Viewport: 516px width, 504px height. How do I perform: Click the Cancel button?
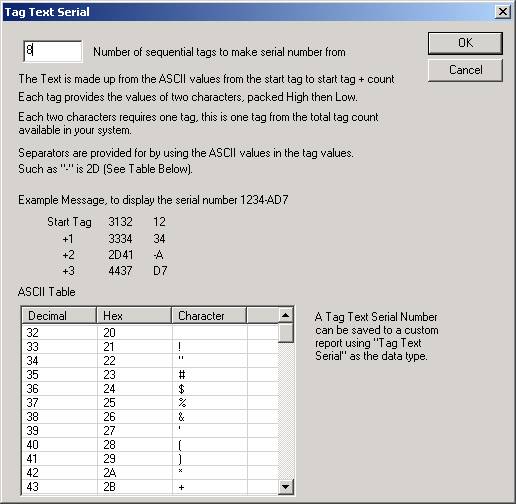[x=465, y=70]
